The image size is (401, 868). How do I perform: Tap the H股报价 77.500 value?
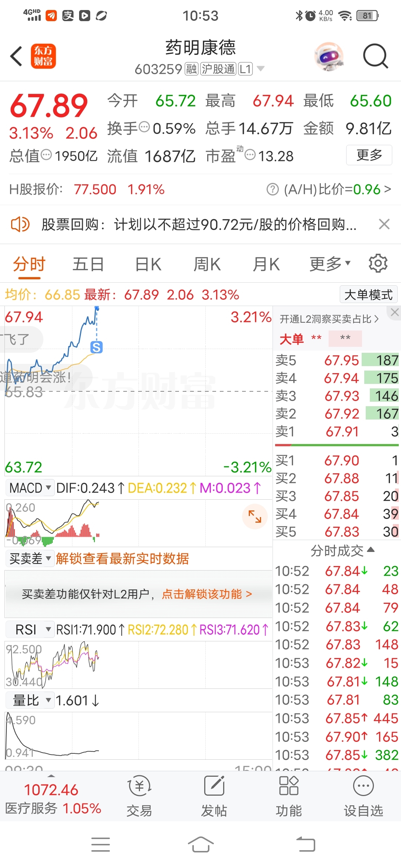pyautogui.click(x=95, y=190)
